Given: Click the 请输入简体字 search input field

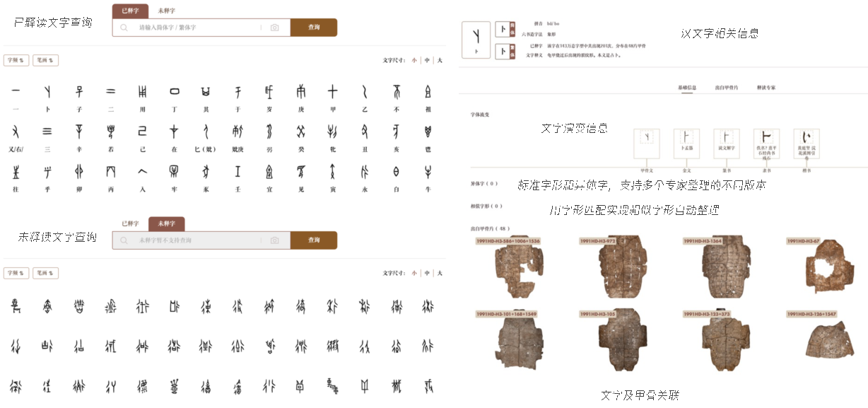Looking at the screenshot, I should click(x=198, y=28).
